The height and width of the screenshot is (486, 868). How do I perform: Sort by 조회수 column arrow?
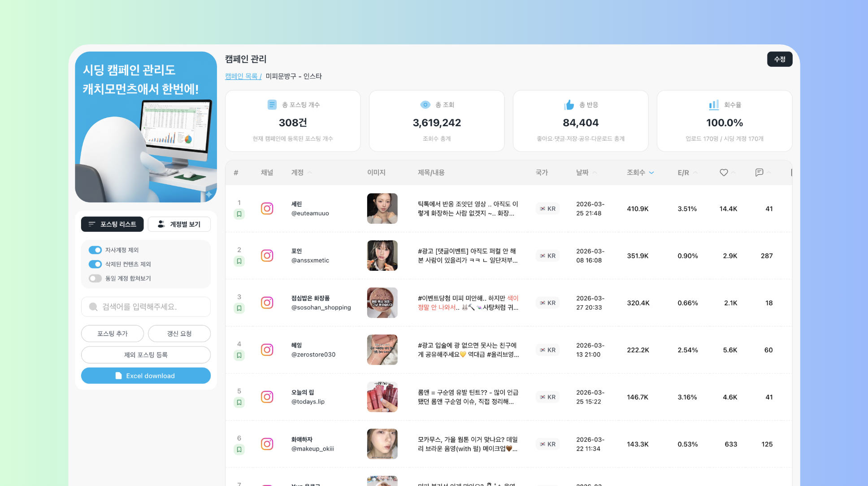pyautogui.click(x=651, y=173)
